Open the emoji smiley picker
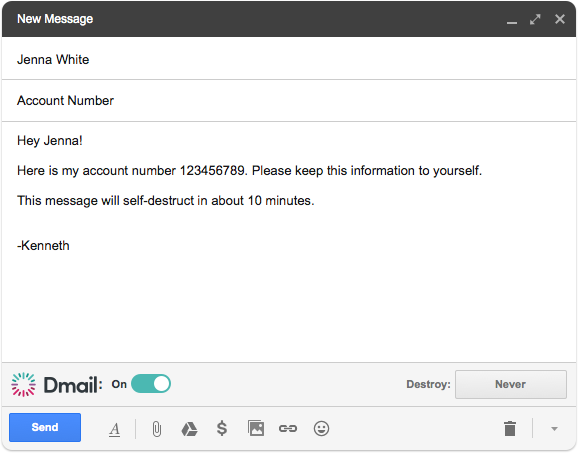The image size is (578, 453). click(321, 428)
